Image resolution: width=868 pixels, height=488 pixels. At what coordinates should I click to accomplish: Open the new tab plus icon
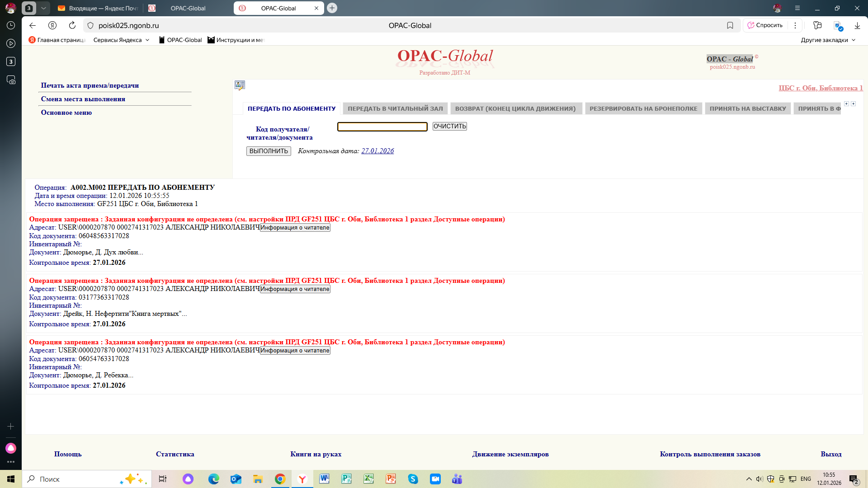(x=332, y=8)
